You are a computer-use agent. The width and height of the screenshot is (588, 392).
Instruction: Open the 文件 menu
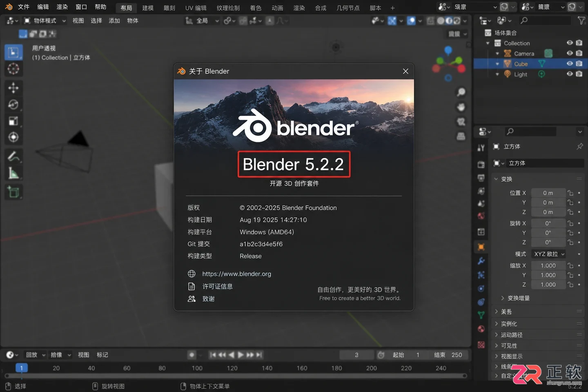[x=24, y=7]
